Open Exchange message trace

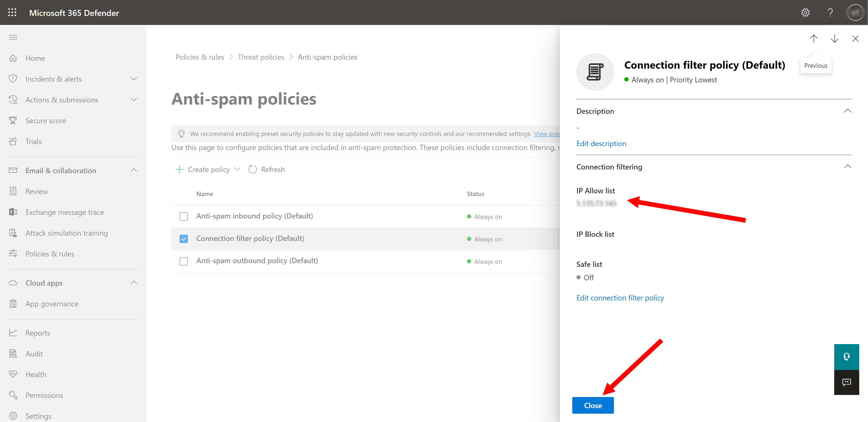pyautogui.click(x=65, y=212)
